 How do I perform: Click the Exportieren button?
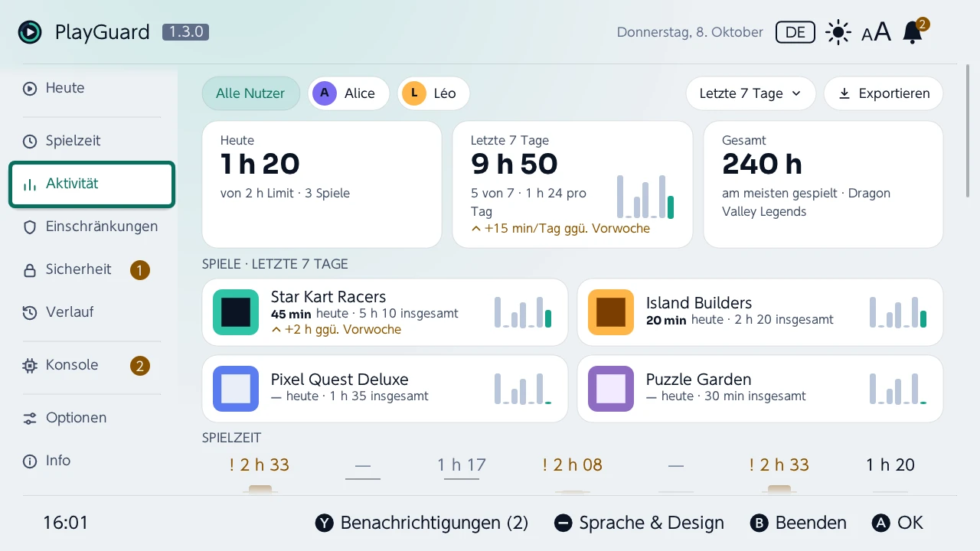pos(884,93)
